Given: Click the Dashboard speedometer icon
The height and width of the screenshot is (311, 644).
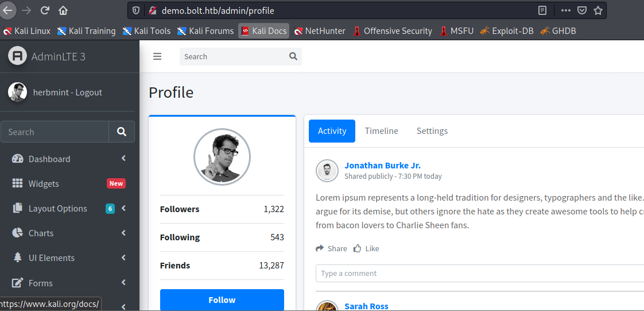Looking at the screenshot, I should coord(18,159).
